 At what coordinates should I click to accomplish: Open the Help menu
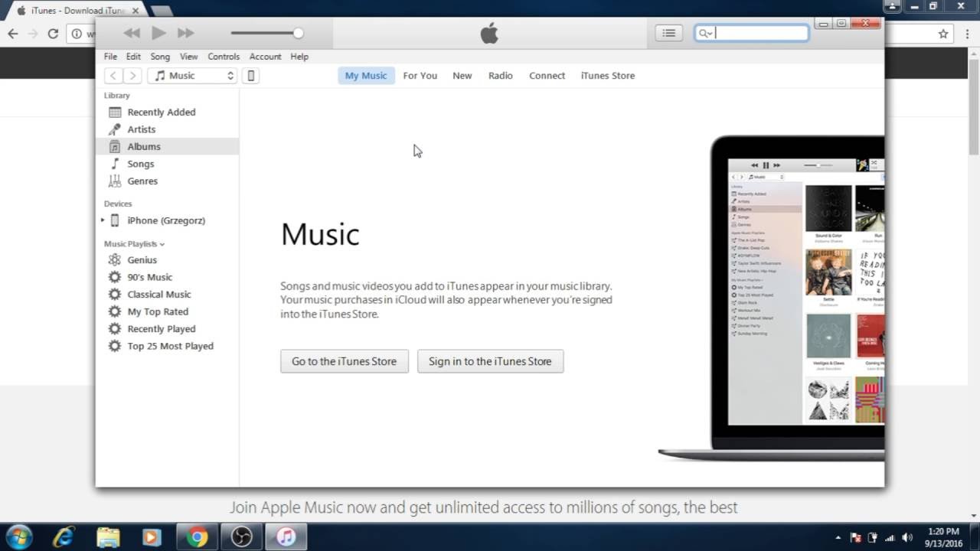point(299,57)
